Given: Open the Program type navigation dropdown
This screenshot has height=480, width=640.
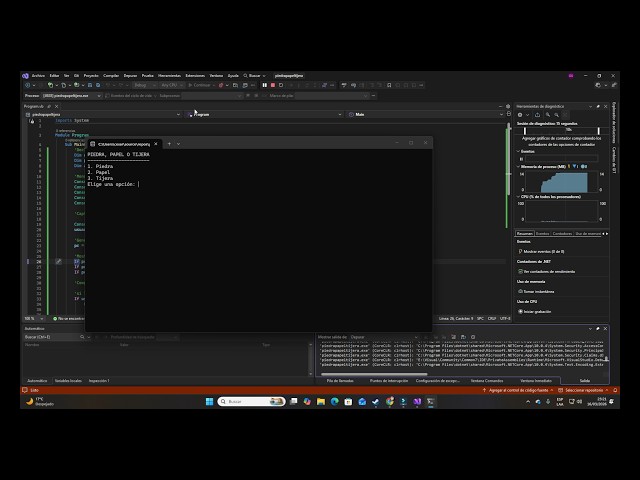Looking at the screenshot, I should 264,114.
